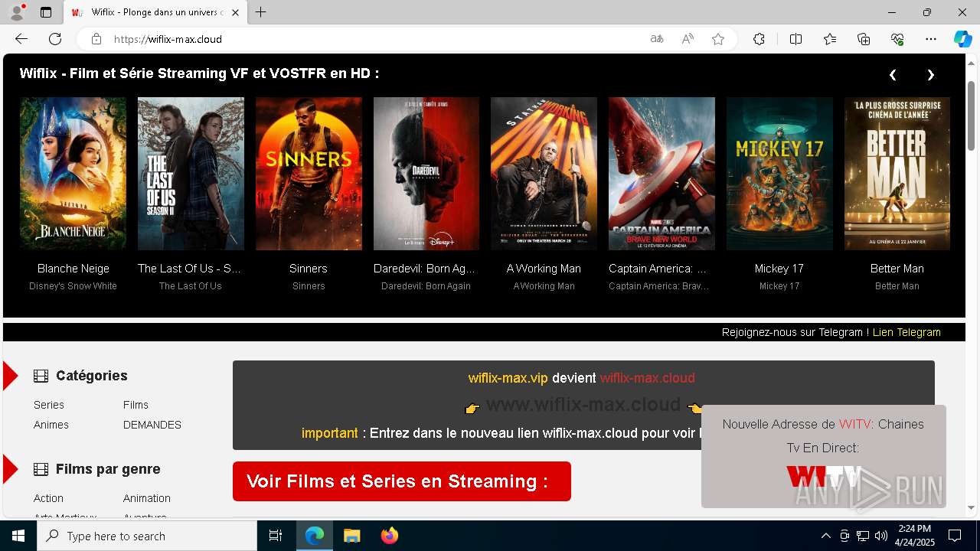This screenshot has height=551, width=980.
Task: Launch Firefox from the taskbar
Action: [390, 536]
